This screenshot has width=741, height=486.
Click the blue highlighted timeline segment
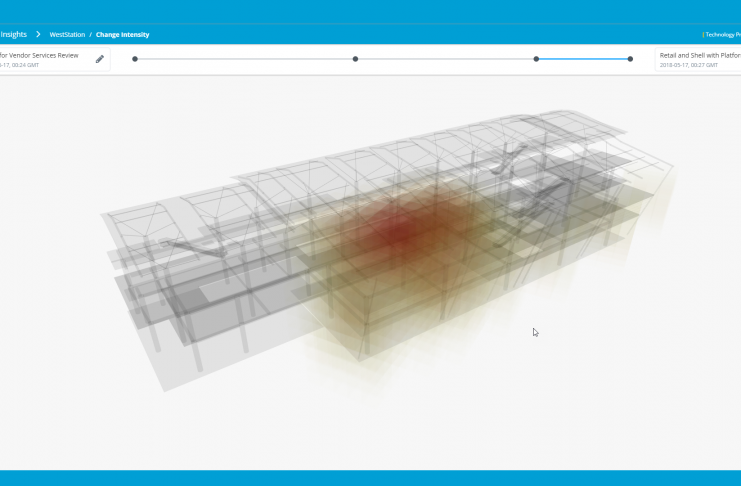[x=583, y=59]
